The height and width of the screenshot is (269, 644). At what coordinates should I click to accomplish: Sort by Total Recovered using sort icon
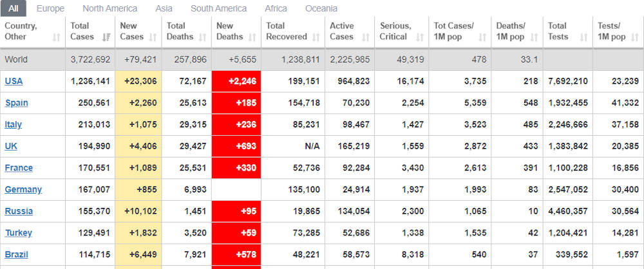316,37
